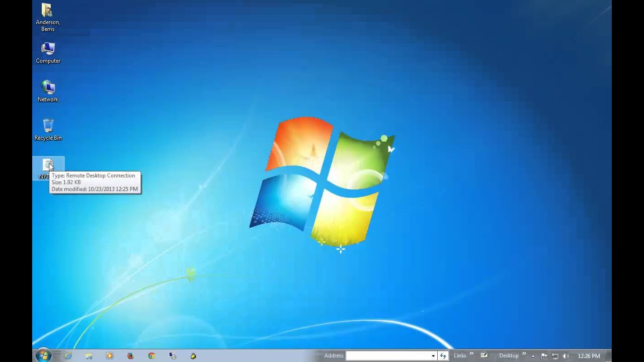
Task: Open the Computer desktop icon
Action: coord(48,53)
